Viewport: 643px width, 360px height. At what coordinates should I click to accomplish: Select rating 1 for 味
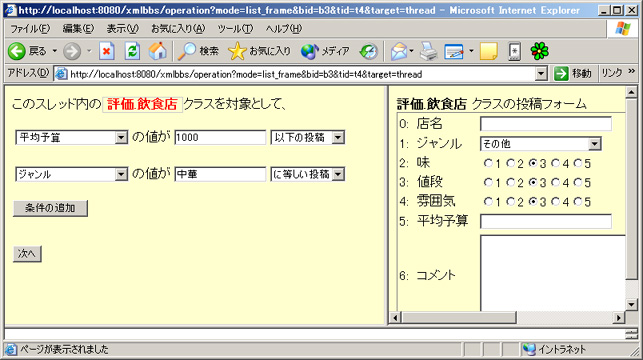tap(488, 163)
